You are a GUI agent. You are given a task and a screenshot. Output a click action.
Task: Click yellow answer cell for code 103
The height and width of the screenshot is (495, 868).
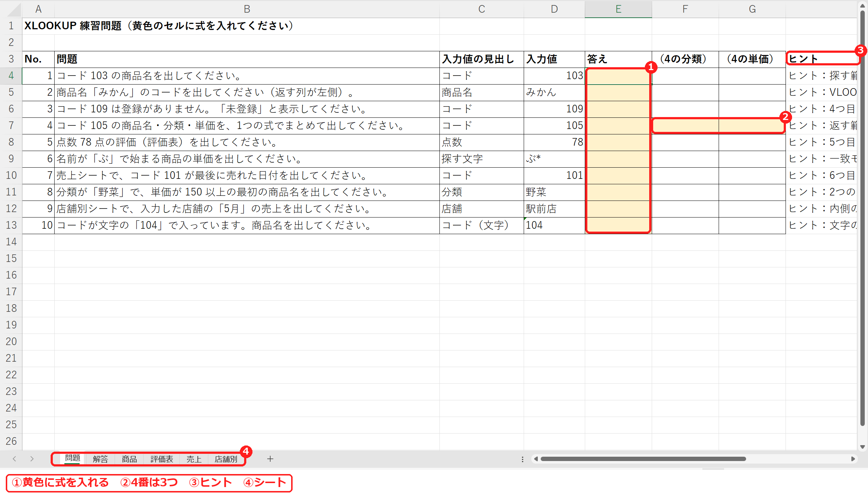618,76
